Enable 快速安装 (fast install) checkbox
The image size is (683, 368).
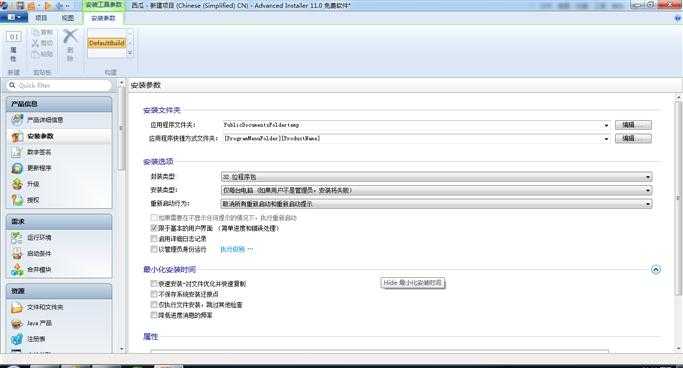pos(153,284)
